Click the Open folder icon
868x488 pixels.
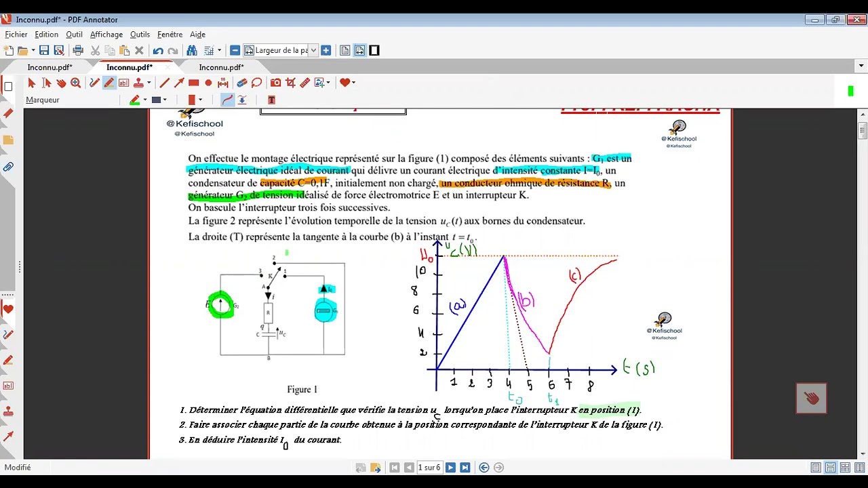(x=22, y=50)
